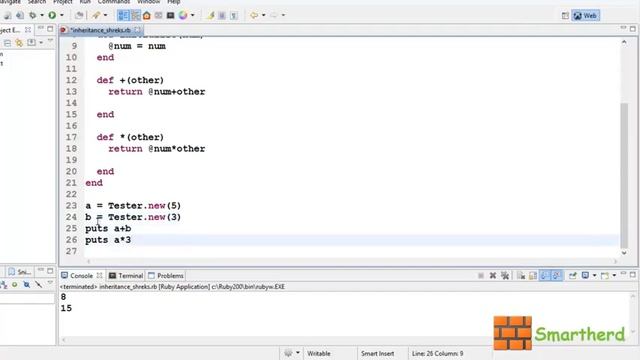Click the 'return @num+other' line
Screen dimensions: 640x360
pyautogui.click(x=157, y=92)
